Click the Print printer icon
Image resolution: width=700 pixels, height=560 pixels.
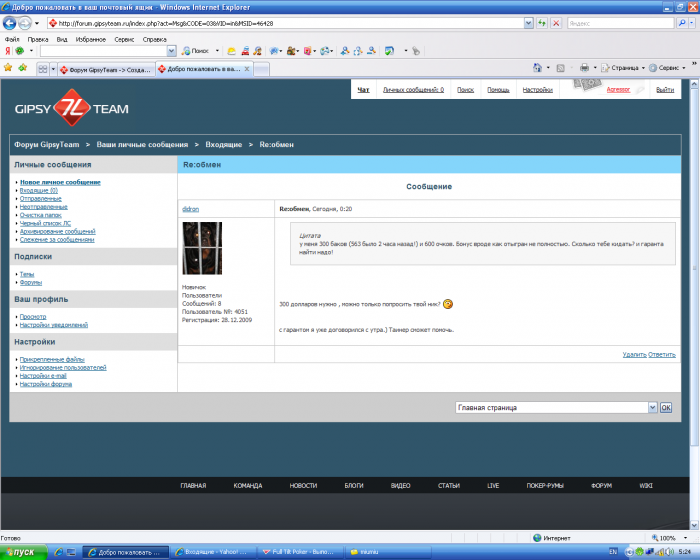[x=584, y=68]
